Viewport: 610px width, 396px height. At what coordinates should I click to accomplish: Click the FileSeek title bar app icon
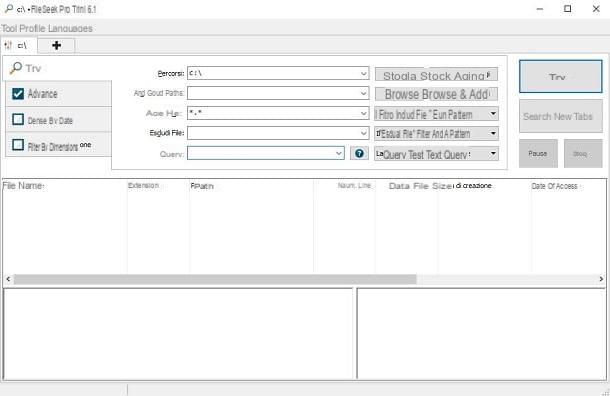[9, 9]
